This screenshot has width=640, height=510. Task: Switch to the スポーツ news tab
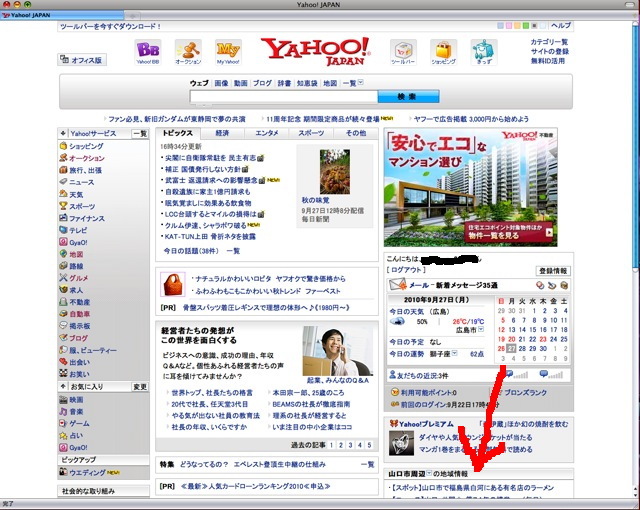(311, 133)
